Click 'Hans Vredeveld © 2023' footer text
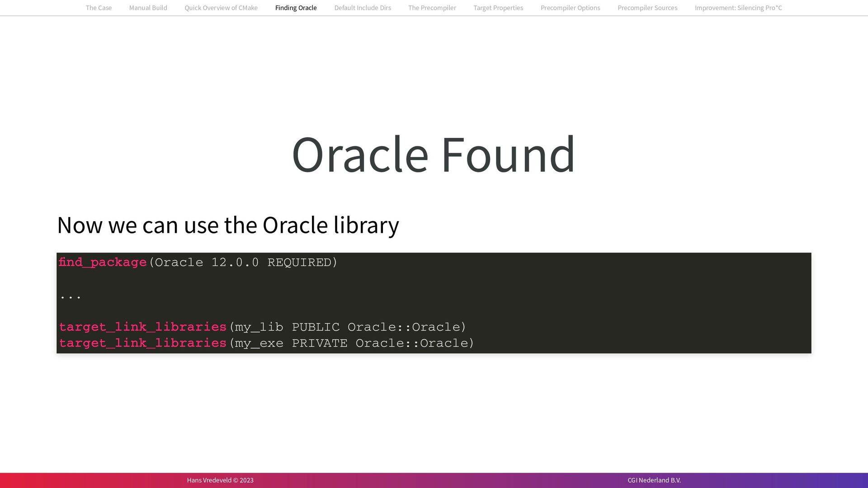 (x=220, y=480)
